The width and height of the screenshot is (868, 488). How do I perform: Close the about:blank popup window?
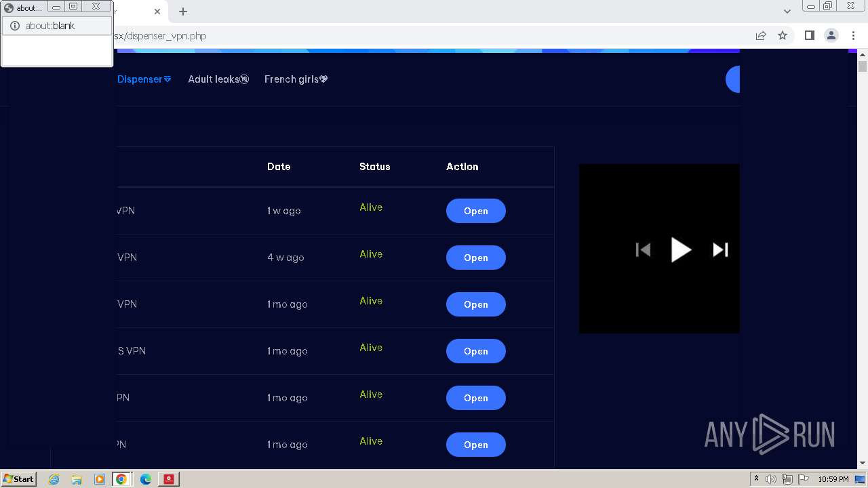pyautogui.click(x=96, y=7)
